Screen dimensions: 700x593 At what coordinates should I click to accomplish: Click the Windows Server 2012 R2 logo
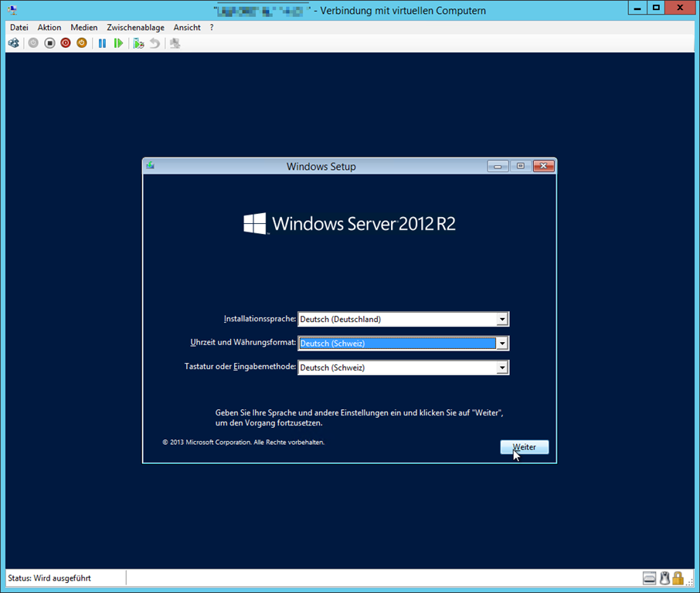point(349,224)
